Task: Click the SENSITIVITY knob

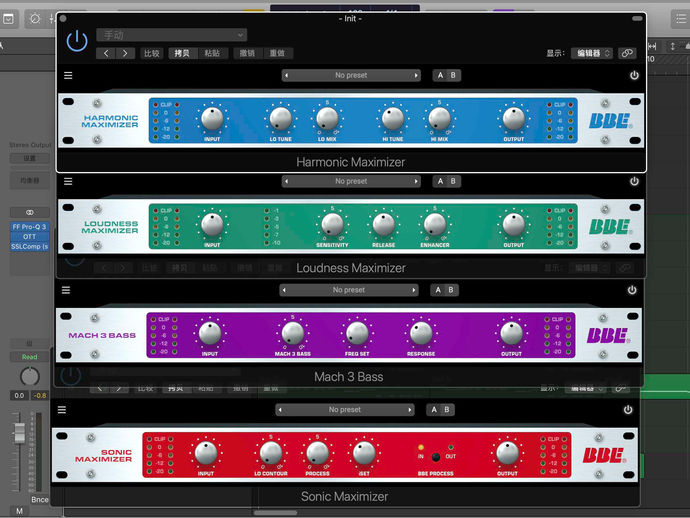Action: (332, 224)
